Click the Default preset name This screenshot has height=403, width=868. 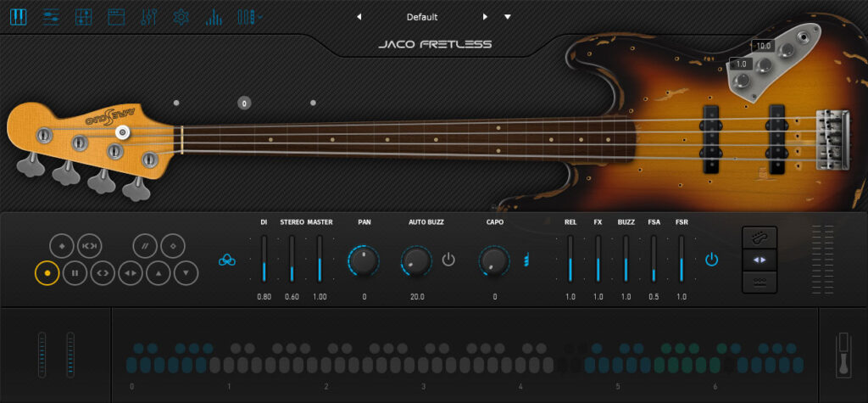[422, 17]
